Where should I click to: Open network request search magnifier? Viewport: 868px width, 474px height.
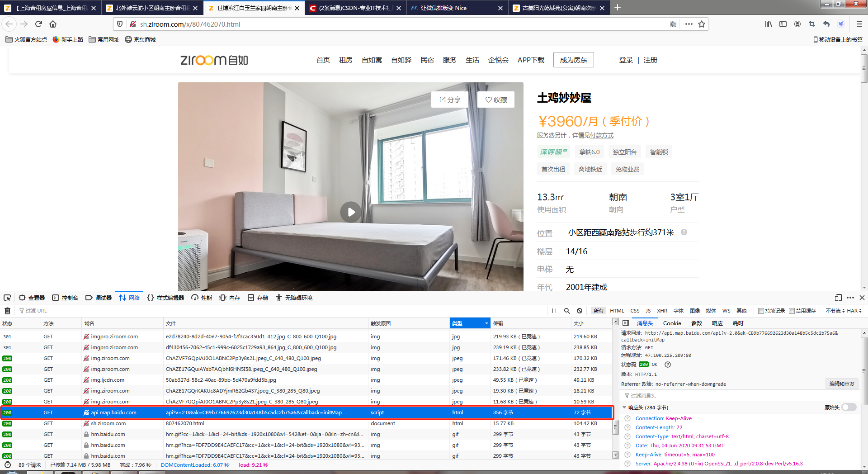pos(567,311)
